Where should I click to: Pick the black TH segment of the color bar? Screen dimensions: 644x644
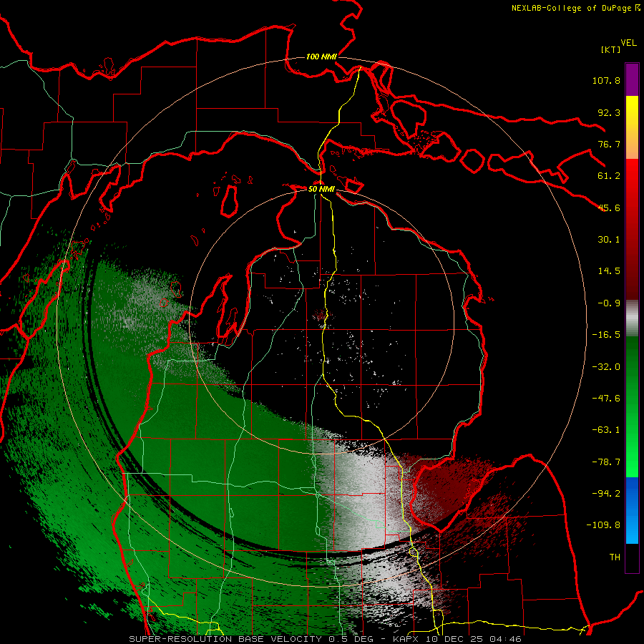click(632, 557)
